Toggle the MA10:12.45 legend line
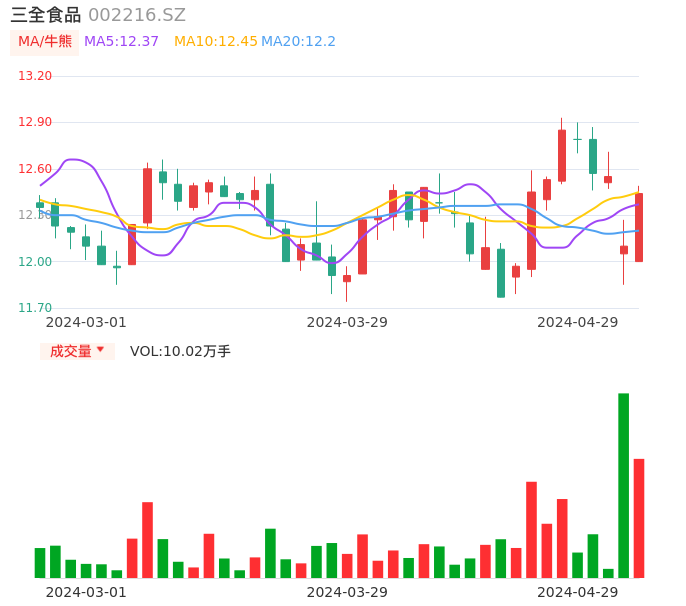Viewport: 686px width, 606px height. pos(215,42)
